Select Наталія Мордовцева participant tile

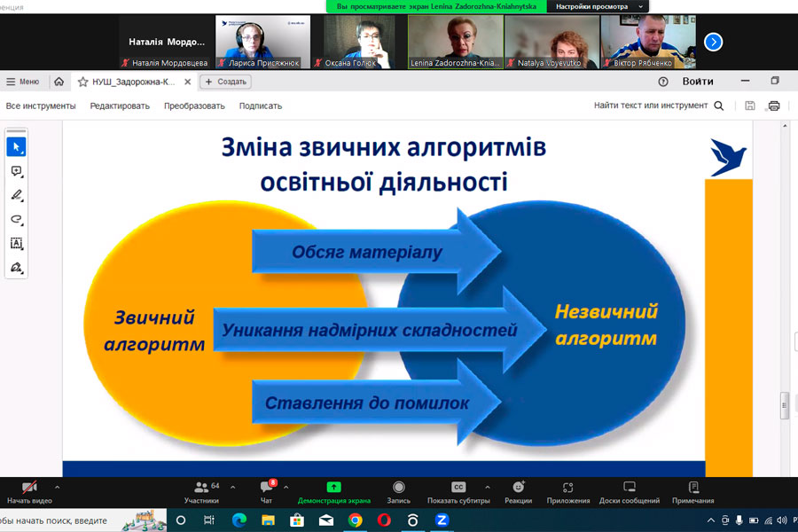[167, 42]
